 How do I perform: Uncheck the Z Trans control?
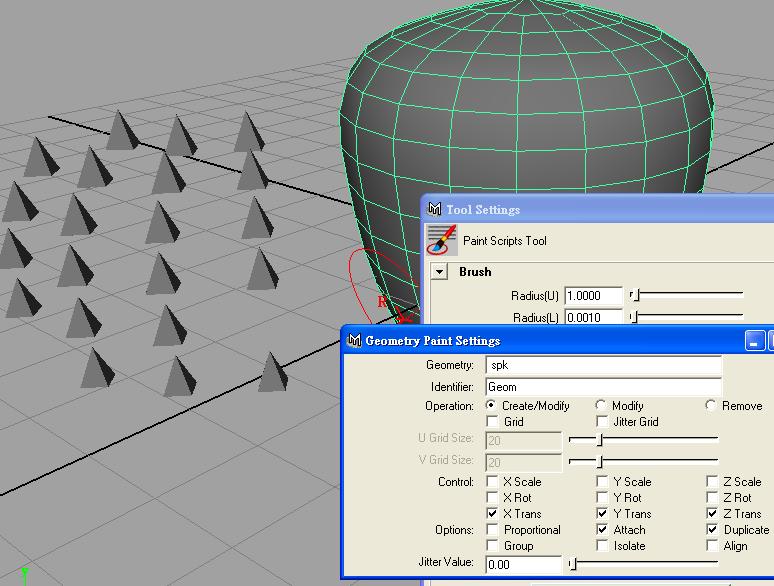click(x=712, y=513)
